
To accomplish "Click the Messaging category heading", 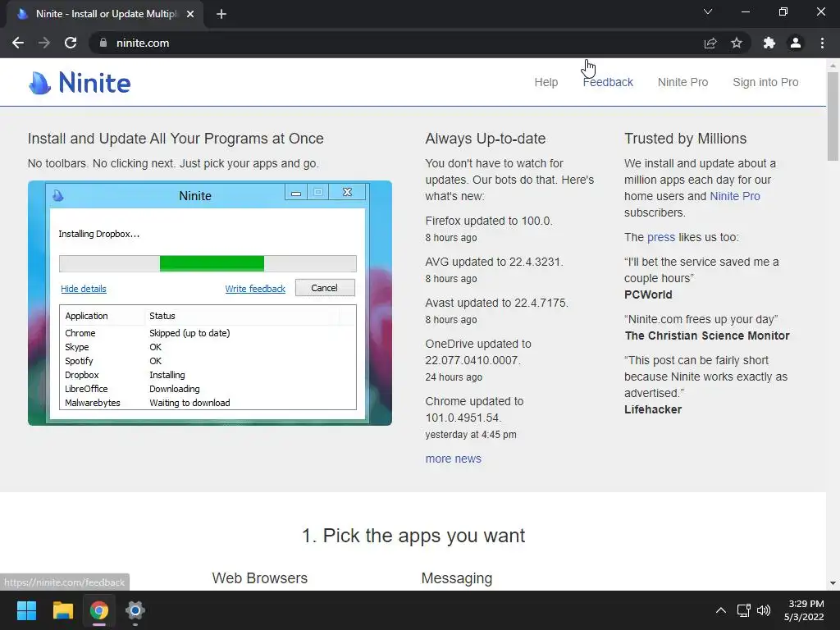I will (456, 578).
